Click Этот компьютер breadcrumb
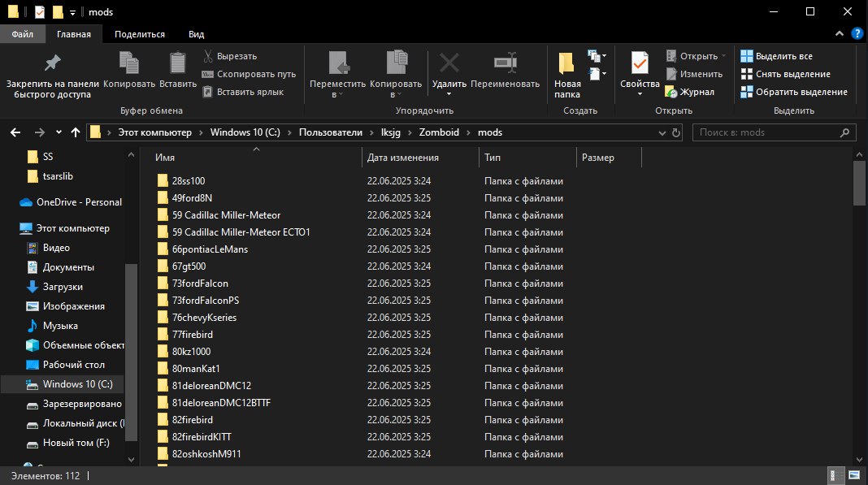The image size is (868, 485). 154,132
